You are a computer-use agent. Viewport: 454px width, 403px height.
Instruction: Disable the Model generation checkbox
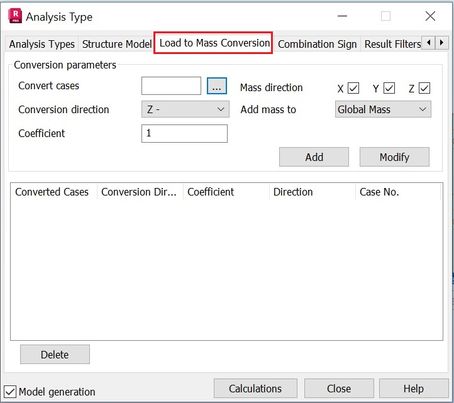click(x=10, y=392)
